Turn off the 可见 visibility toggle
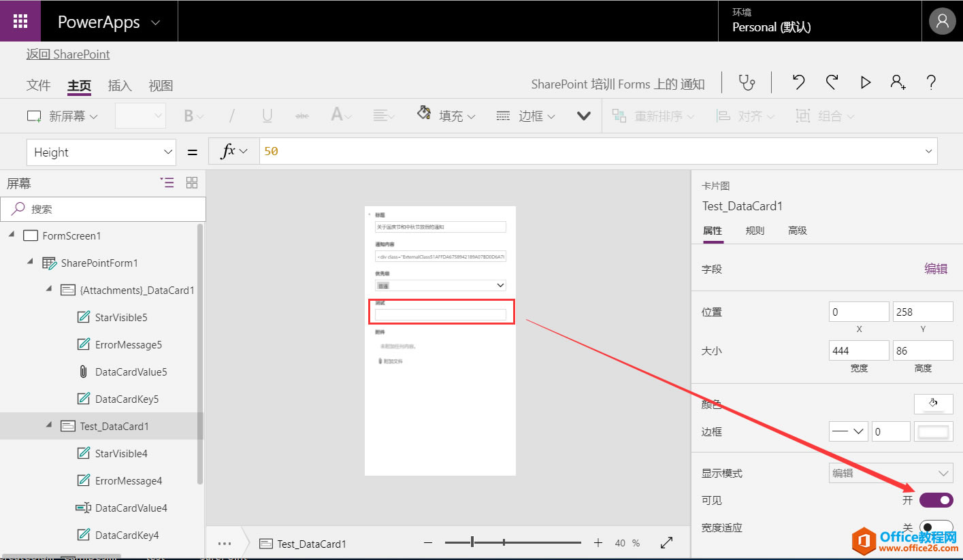 [x=936, y=499]
